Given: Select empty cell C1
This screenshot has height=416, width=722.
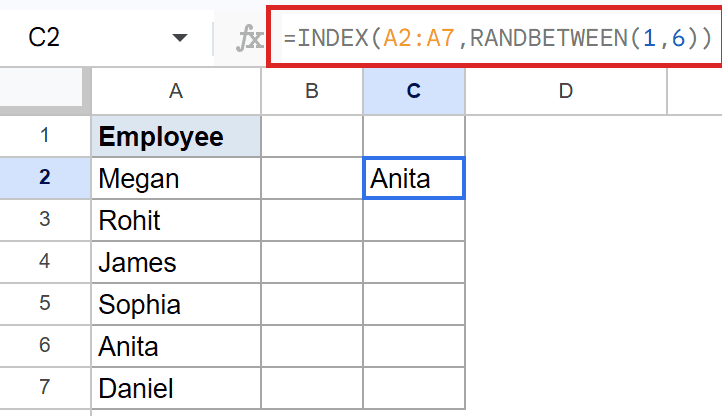Looking at the screenshot, I should [414, 136].
